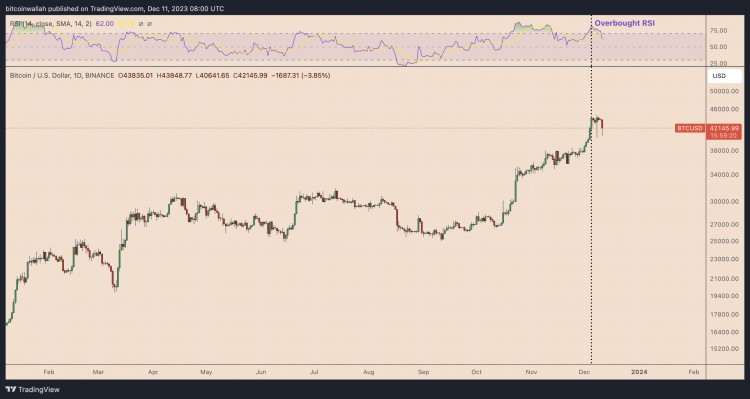This screenshot has height=399, width=750.
Task: Open the USD currency selector
Action: (x=724, y=76)
